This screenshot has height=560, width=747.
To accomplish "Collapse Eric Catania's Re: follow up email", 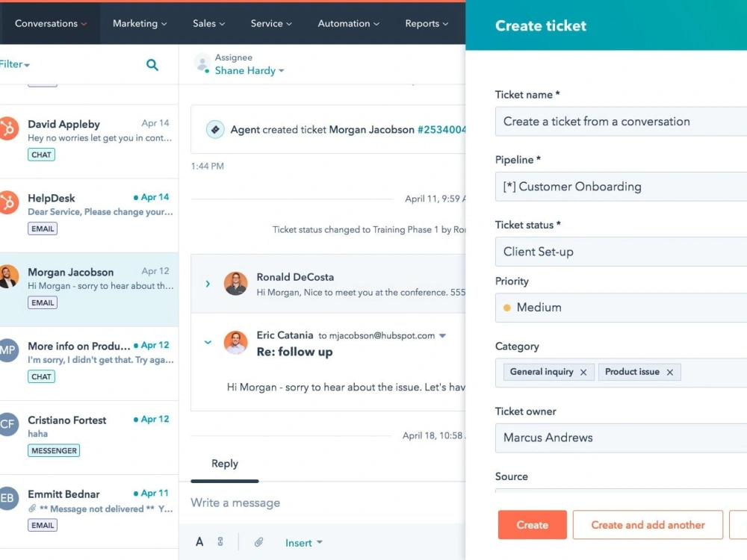I will tap(208, 343).
